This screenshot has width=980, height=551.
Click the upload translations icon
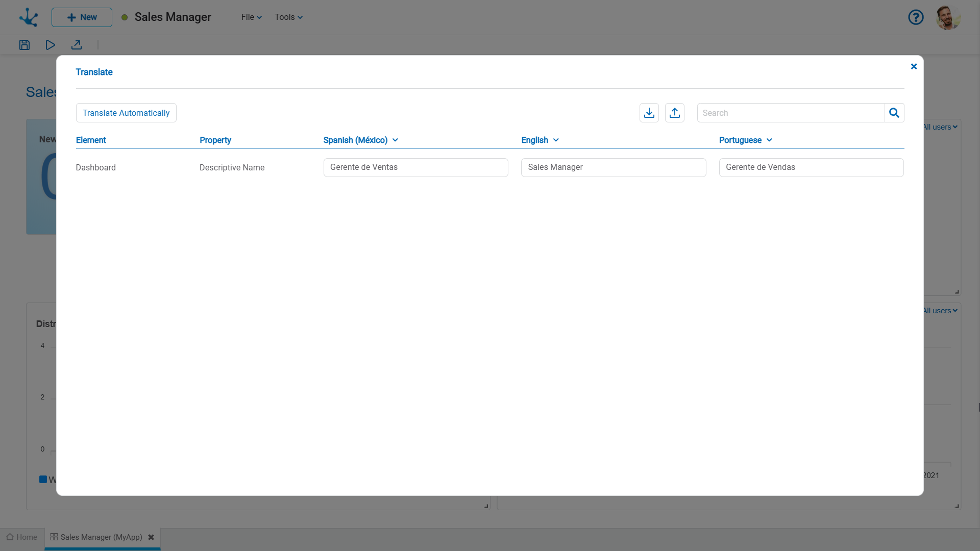pyautogui.click(x=674, y=113)
